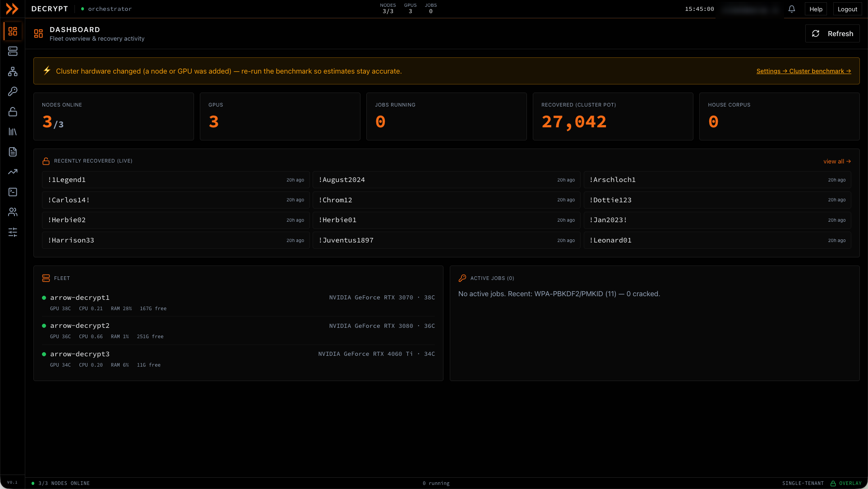
Task: Select recovered entry !Herbie01
Action: click(x=447, y=220)
